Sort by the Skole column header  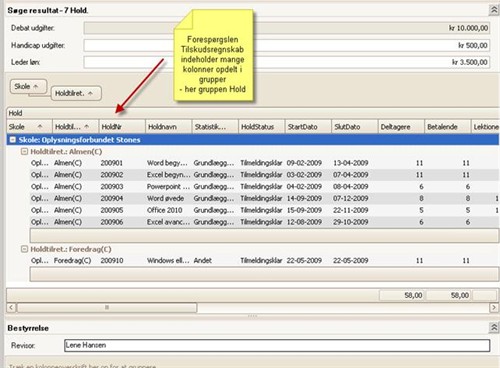(29, 127)
